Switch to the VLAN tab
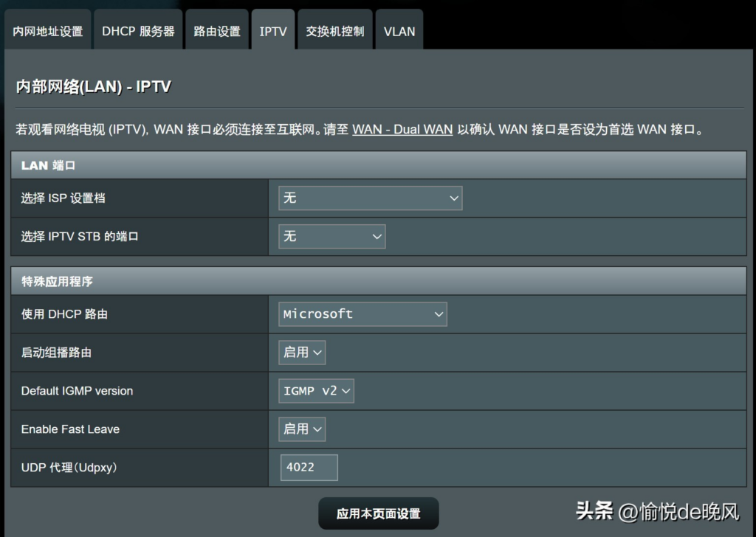 (399, 31)
